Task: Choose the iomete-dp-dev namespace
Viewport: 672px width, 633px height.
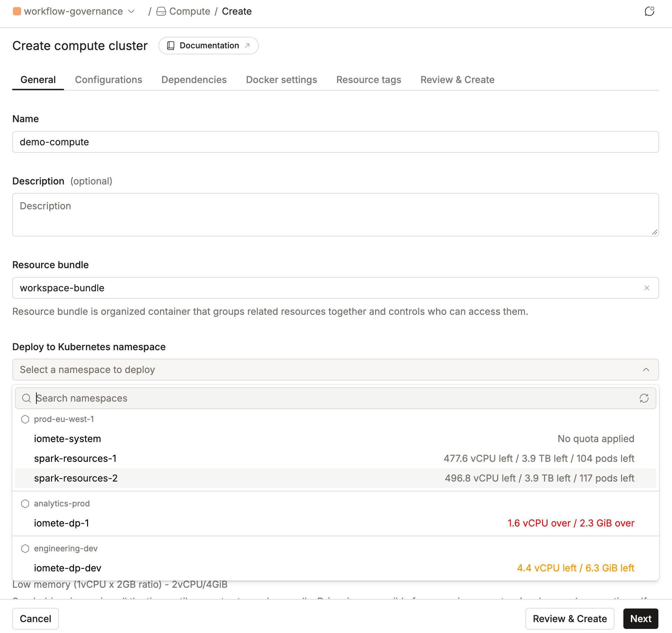Action: (336, 568)
